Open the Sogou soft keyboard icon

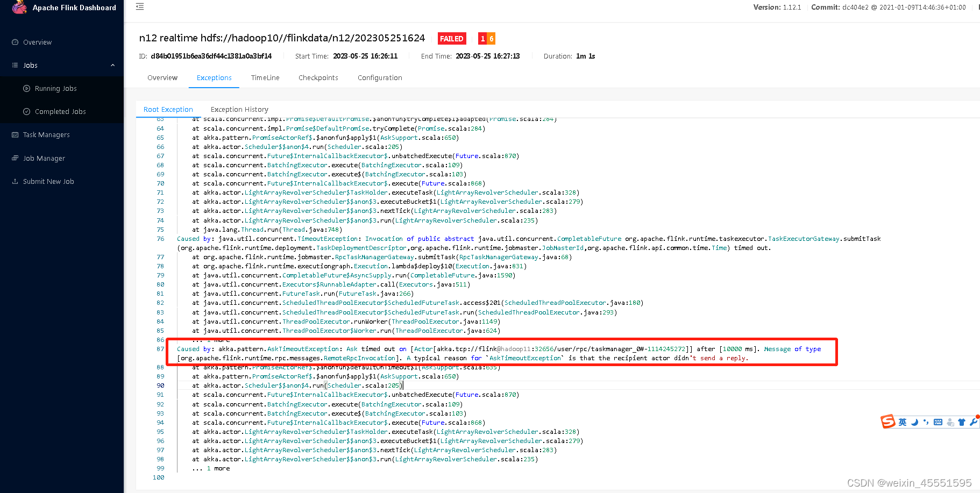[938, 421]
